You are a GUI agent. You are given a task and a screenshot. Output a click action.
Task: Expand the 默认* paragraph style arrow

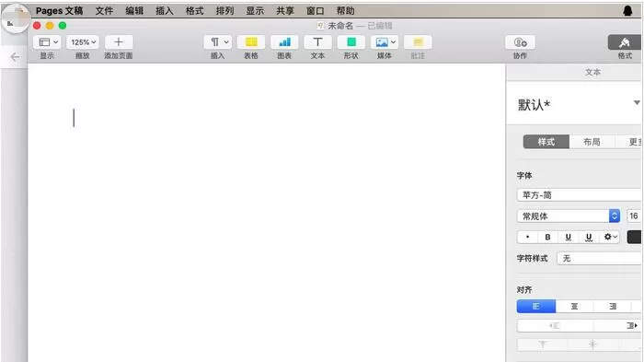(637, 102)
